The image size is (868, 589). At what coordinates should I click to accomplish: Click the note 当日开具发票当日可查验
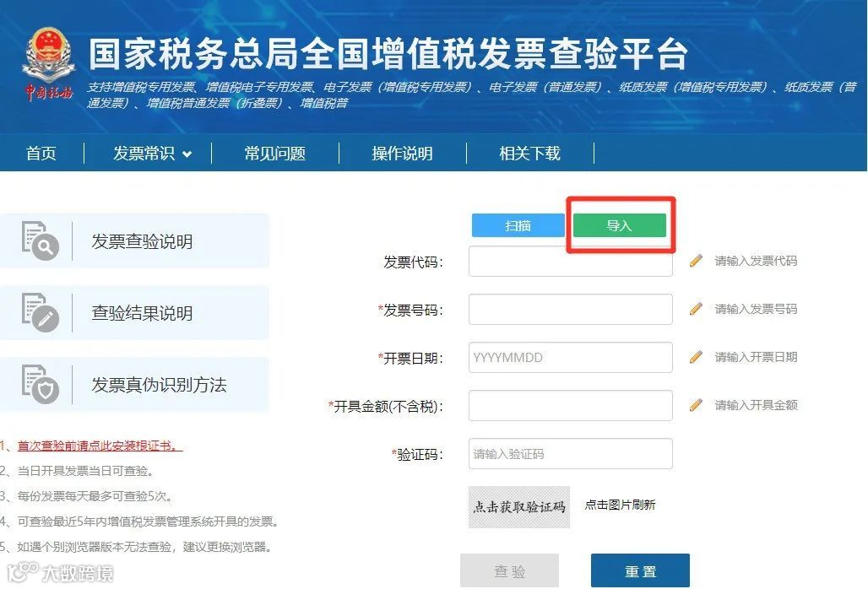85,471
